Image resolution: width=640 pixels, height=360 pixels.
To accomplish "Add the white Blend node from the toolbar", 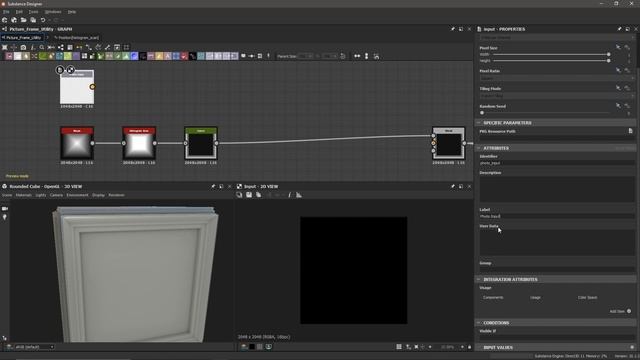I will (x=18, y=56).
